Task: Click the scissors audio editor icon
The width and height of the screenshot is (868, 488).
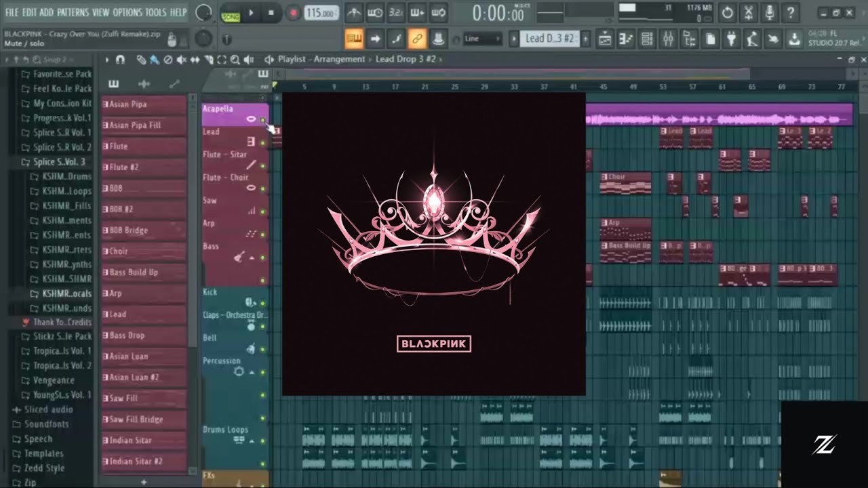Action: 748,12
